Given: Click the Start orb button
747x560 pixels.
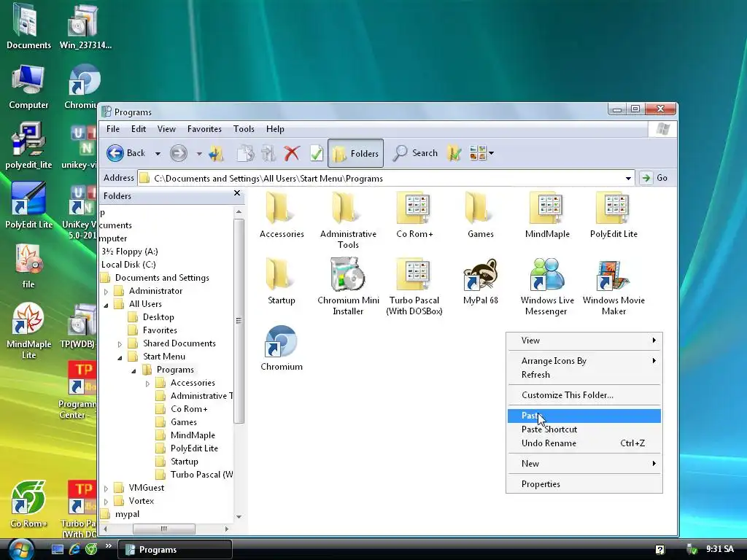Looking at the screenshot, I should pos(20,550).
